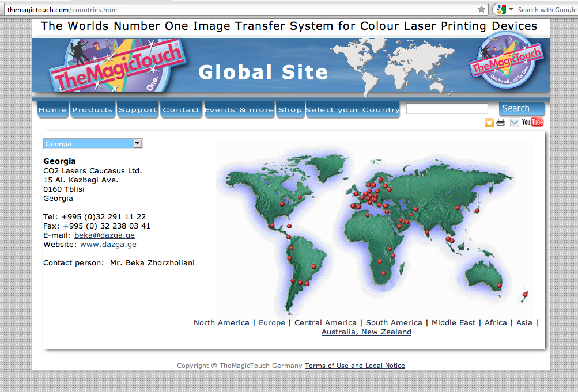Click the email envelope icon
Image resolution: width=578 pixels, height=392 pixels.
(514, 123)
